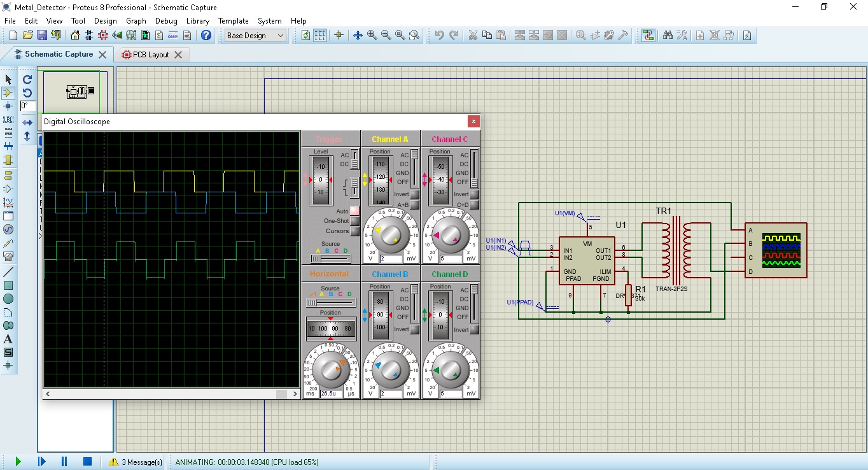
Task: Click the Trigger Source slider
Action: (330, 259)
